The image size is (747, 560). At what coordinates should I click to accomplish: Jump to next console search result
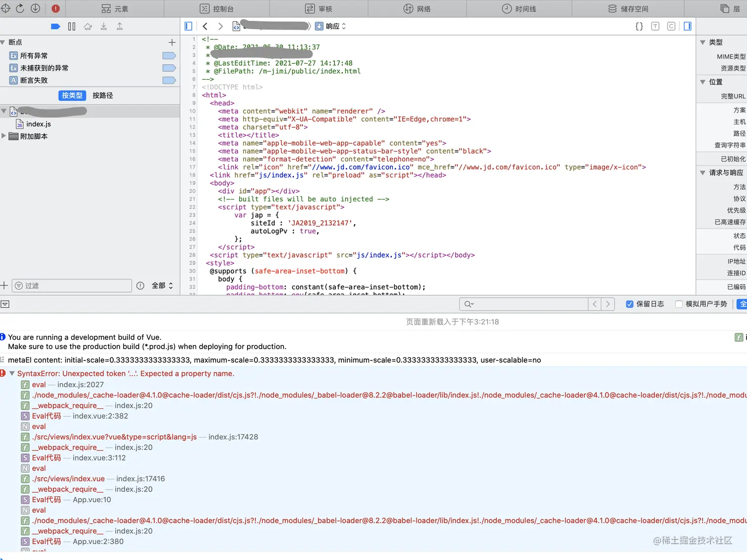(608, 304)
